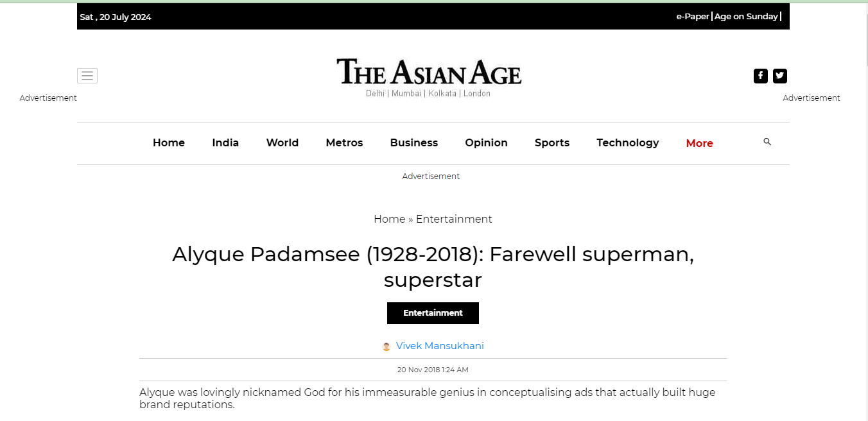Image resolution: width=868 pixels, height=421 pixels.
Task: Open the Sports section
Action: pyautogui.click(x=552, y=142)
